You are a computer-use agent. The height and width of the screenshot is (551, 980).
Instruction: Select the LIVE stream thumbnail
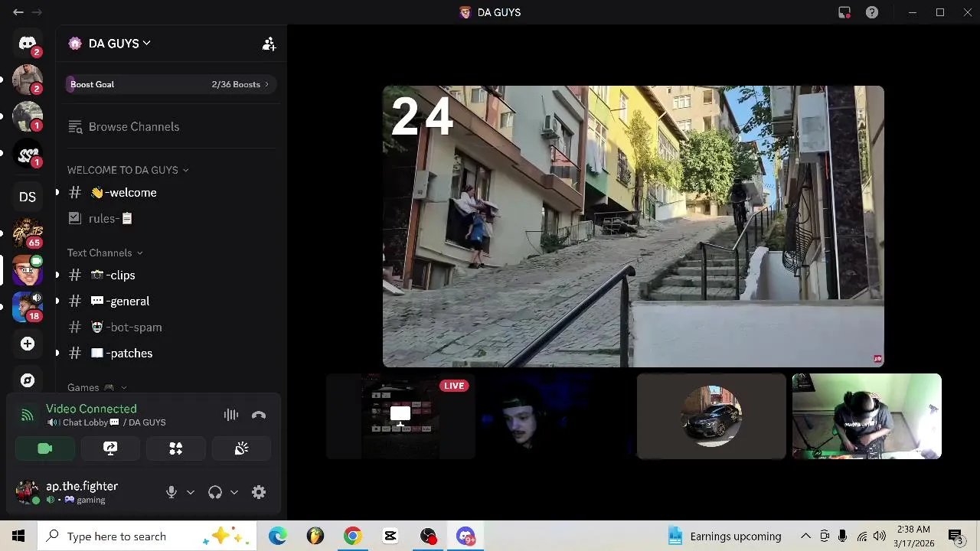(x=400, y=416)
